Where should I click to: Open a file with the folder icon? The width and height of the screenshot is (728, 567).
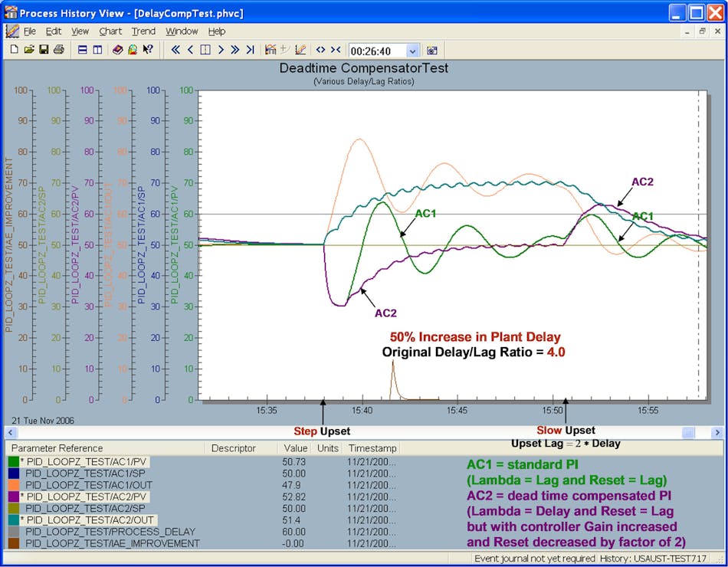(x=29, y=50)
